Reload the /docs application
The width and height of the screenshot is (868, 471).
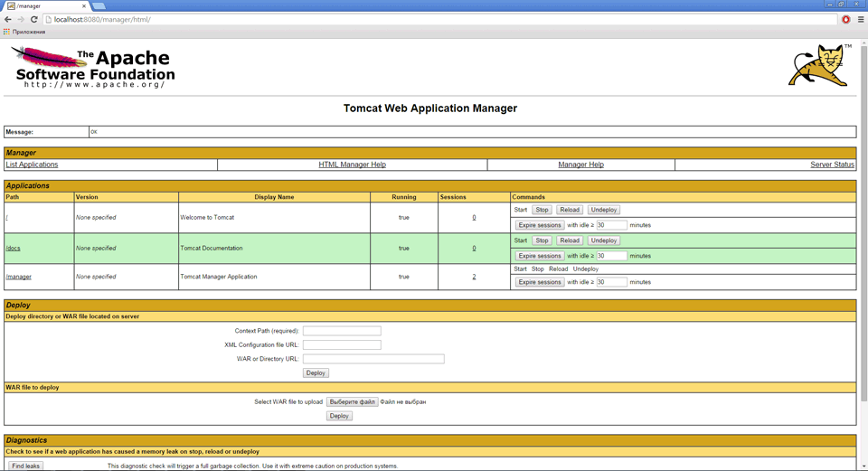[569, 240]
